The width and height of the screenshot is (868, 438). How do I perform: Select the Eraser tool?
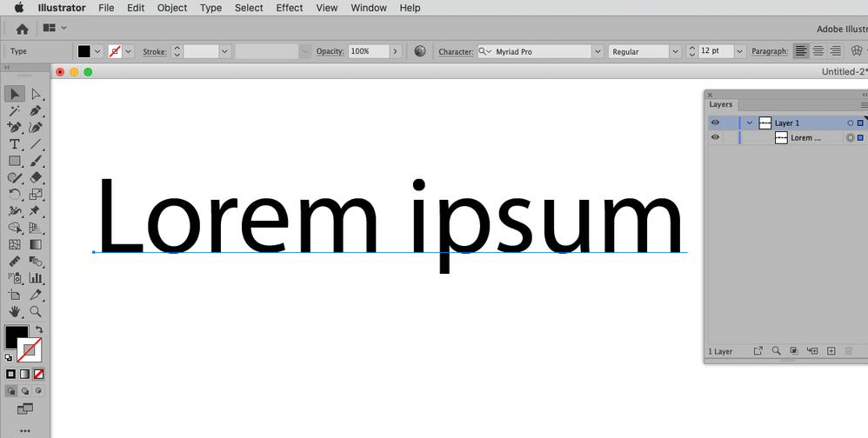[x=36, y=177]
